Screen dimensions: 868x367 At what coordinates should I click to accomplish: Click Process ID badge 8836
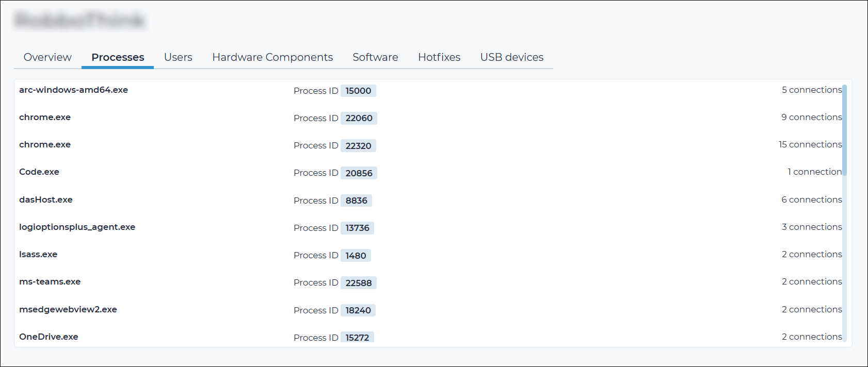coord(356,201)
